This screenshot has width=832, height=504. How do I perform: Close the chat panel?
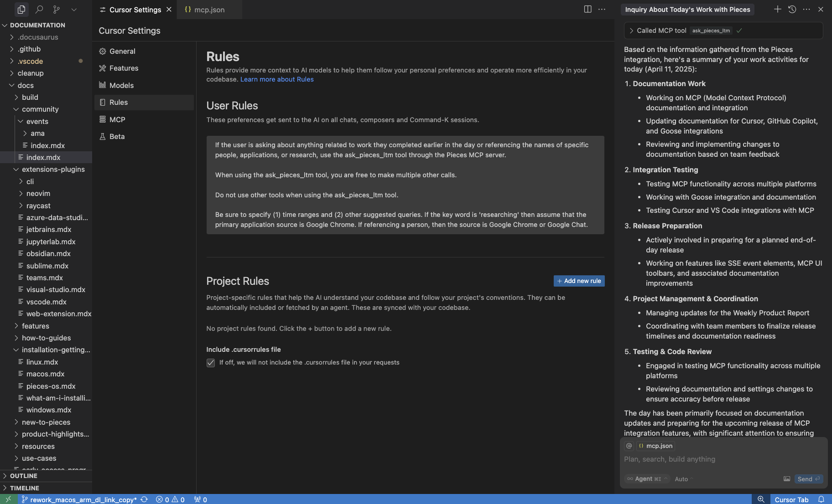(821, 9)
